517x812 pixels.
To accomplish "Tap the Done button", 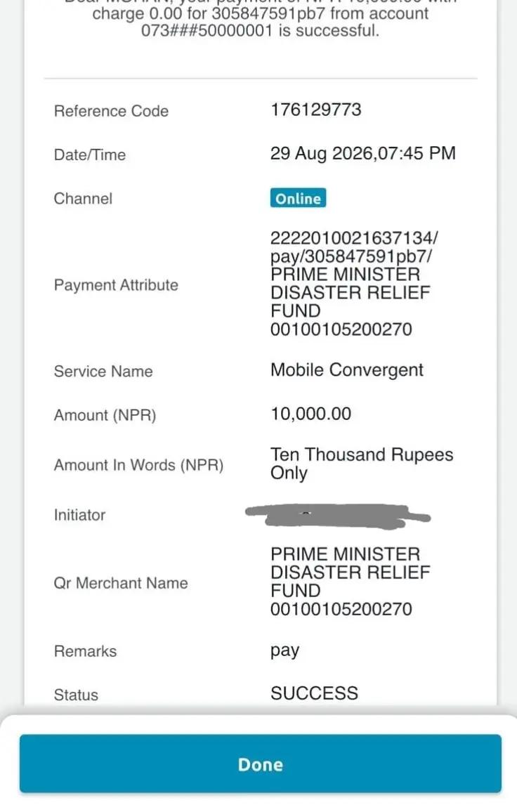I will point(261,764).
